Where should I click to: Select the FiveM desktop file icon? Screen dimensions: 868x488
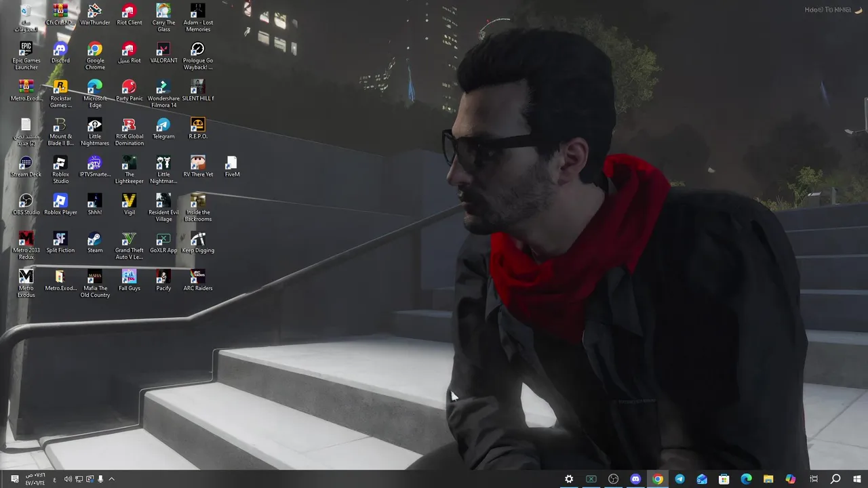point(232,167)
